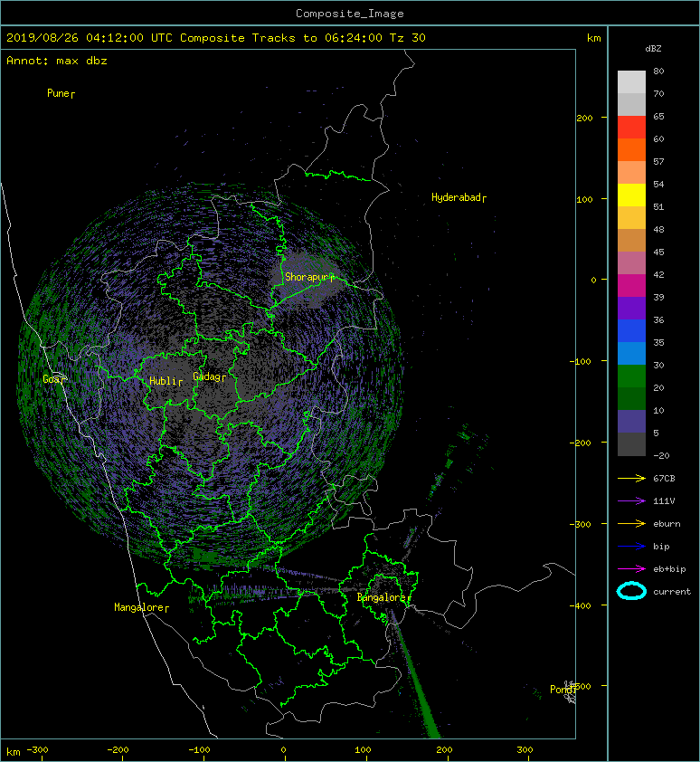Click the -300 km right axis tick label
The height and width of the screenshot is (762, 700).
tap(581, 524)
